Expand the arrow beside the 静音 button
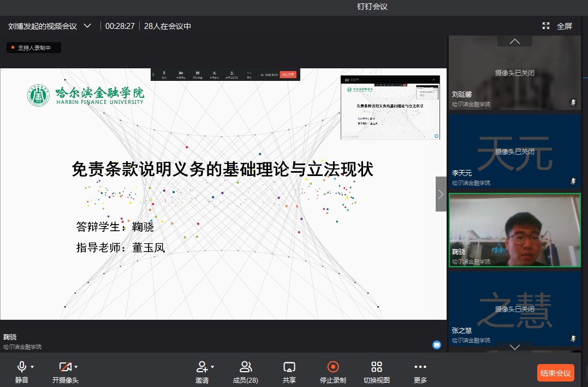The height and width of the screenshot is (387, 588). tap(33, 367)
